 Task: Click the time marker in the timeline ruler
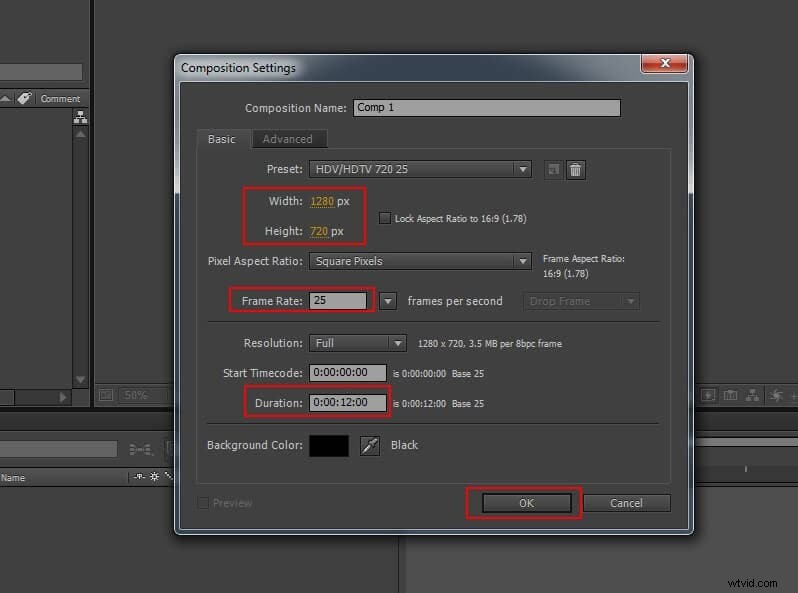point(746,469)
